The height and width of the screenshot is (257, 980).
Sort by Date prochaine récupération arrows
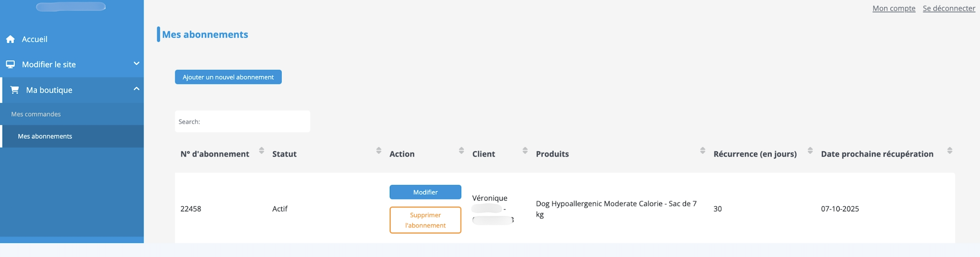pyautogui.click(x=950, y=150)
